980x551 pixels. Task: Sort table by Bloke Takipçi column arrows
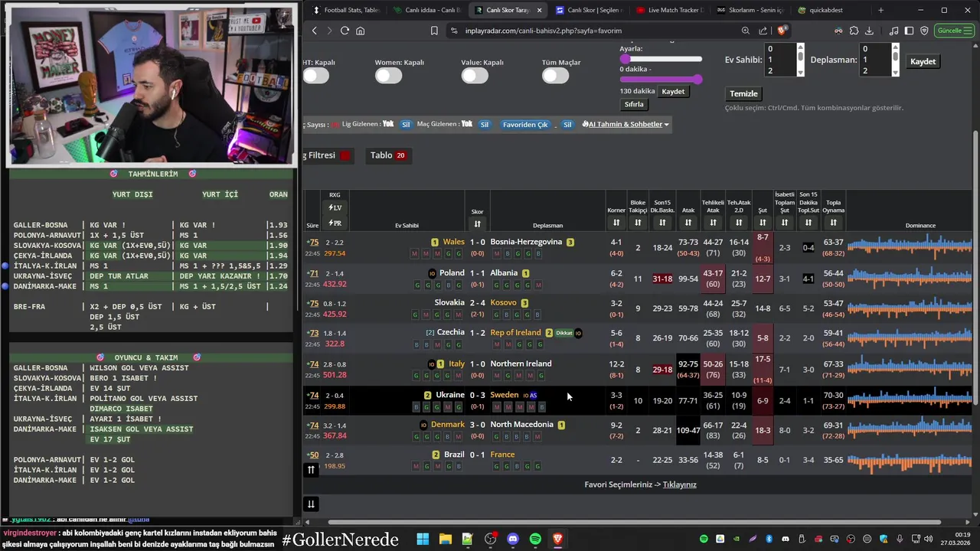[x=638, y=223]
